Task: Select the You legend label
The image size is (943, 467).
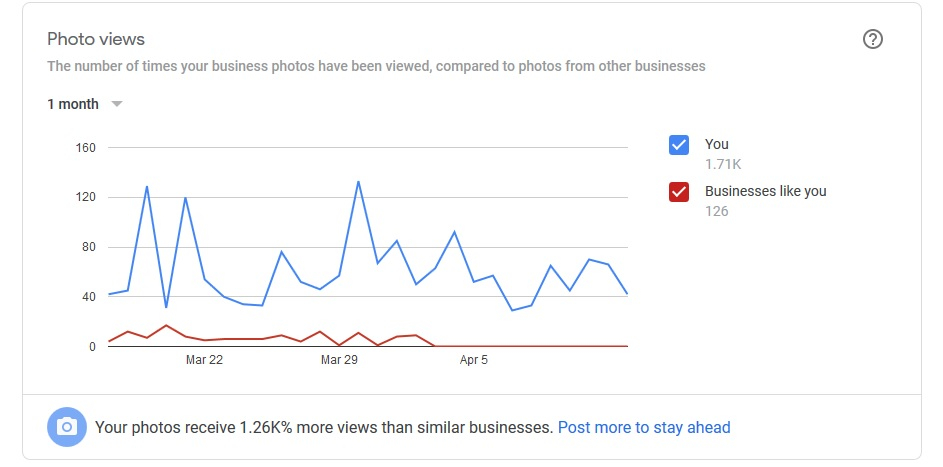Action: [717, 144]
